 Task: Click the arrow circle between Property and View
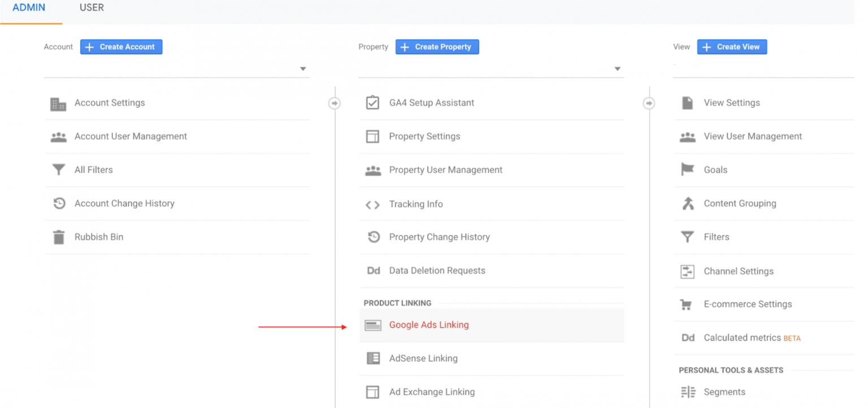pyautogui.click(x=649, y=103)
